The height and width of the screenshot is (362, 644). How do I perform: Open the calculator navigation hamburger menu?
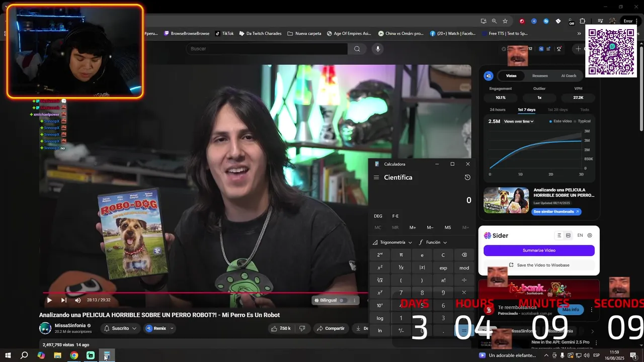click(x=376, y=177)
